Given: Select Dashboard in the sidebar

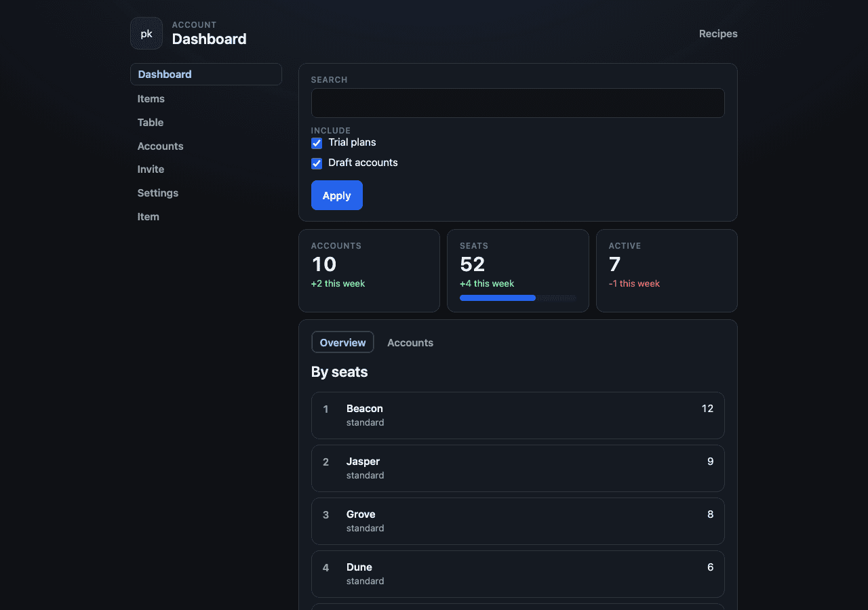Looking at the screenshot, I should pos(206,75).
